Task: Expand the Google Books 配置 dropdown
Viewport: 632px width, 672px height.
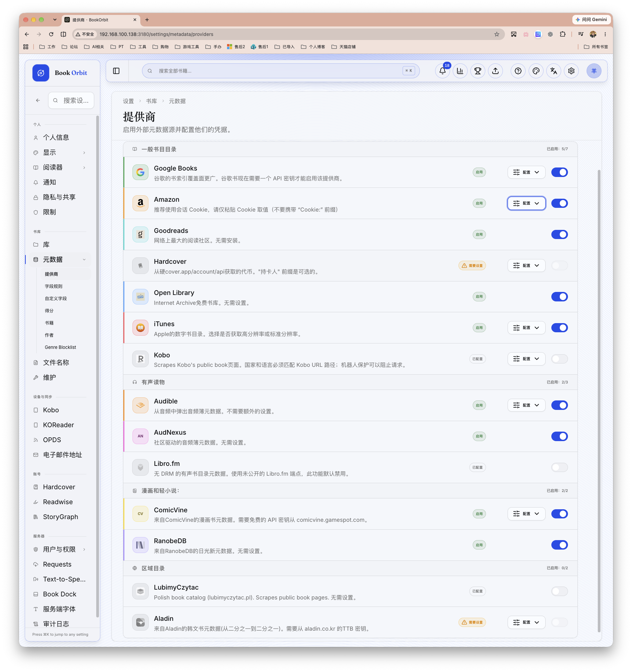Action: coord(526,172)
